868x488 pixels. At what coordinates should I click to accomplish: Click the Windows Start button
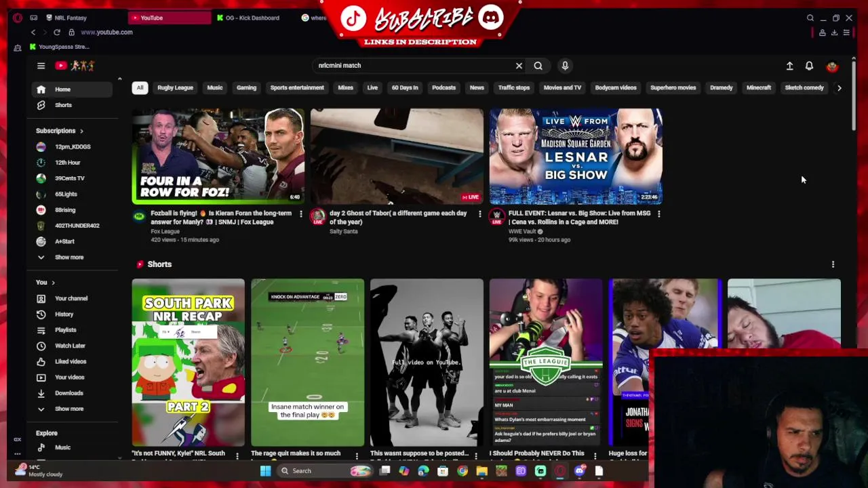(265, 470)
